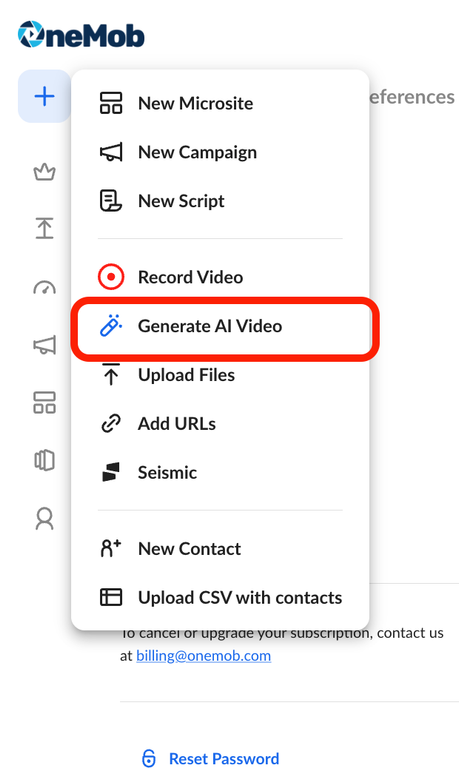Select New Contact from the menu
459x768 pixels.
(x=220, y=549)
